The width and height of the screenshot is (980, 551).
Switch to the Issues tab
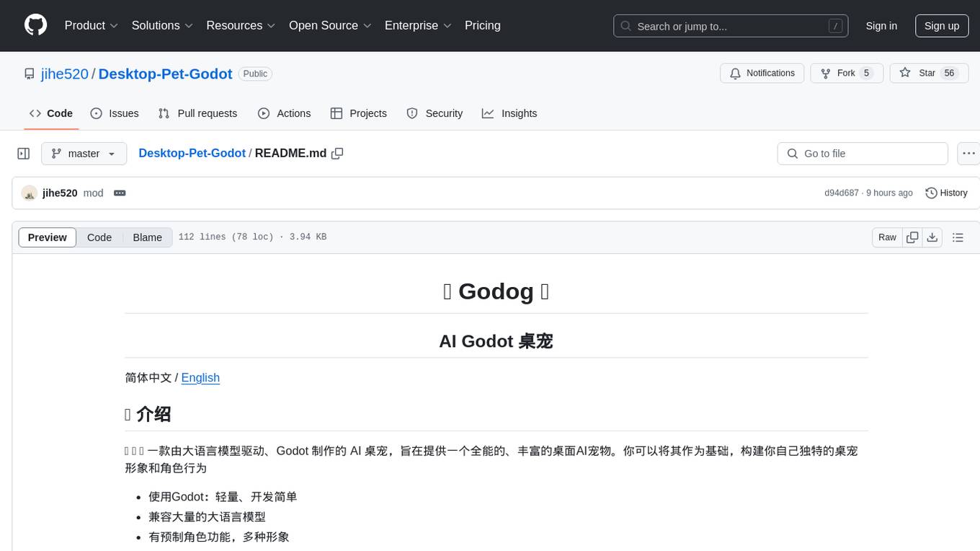pos(115,113)
